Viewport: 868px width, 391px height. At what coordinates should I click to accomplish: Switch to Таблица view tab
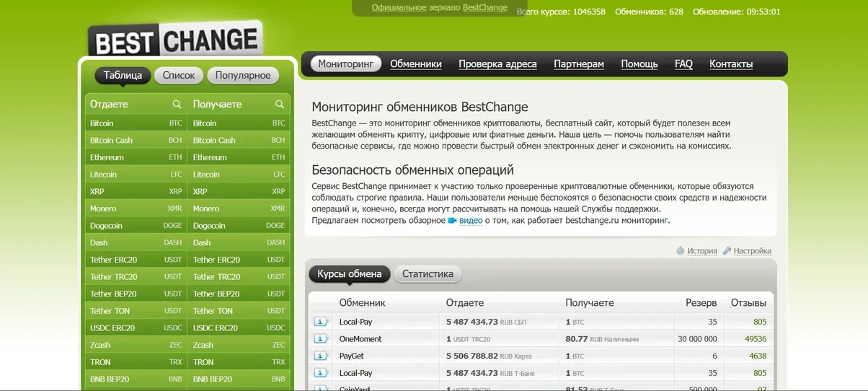(x=123, y=75)
